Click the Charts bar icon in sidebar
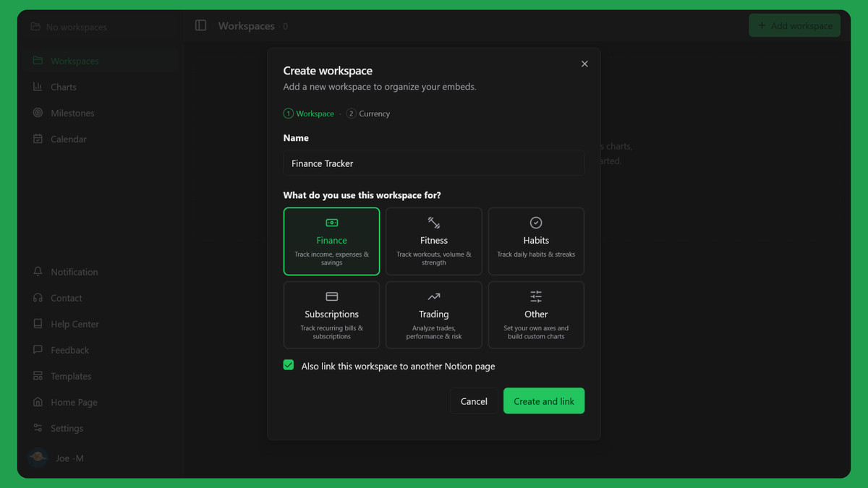Viewport: 868px width, 488px height. click(x=38, y=87)
